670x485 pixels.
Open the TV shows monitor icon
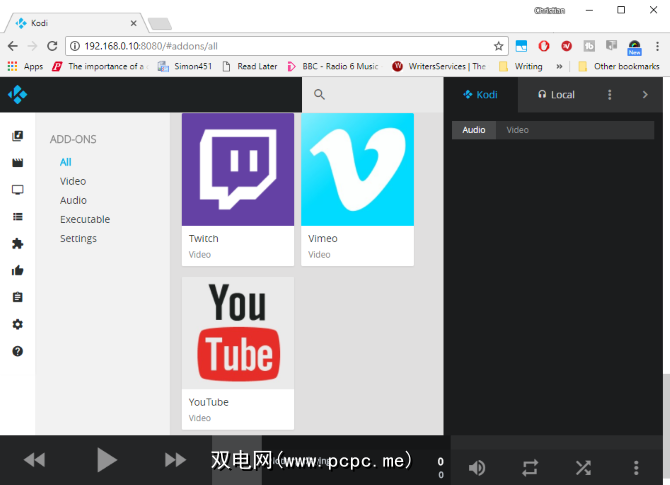[17, 190]
